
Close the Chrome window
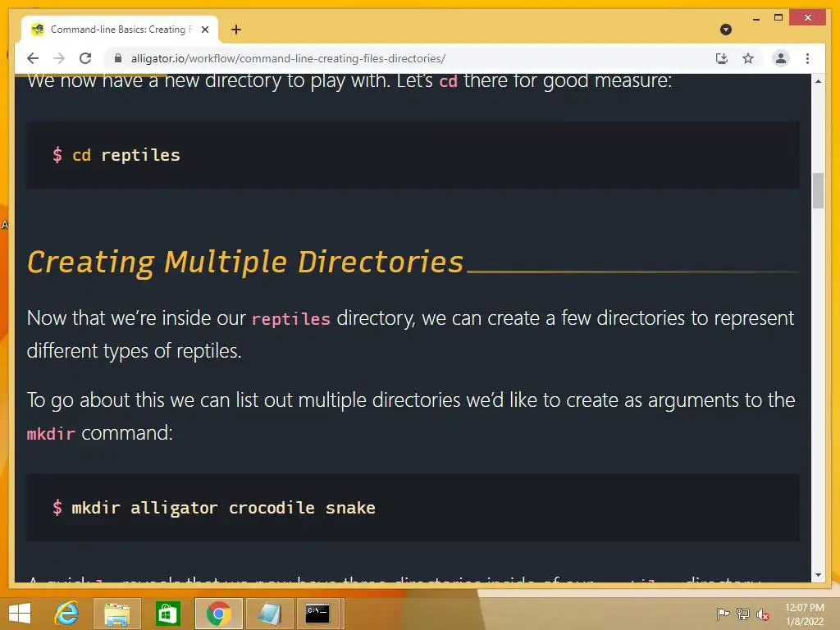tap(808, 18)
